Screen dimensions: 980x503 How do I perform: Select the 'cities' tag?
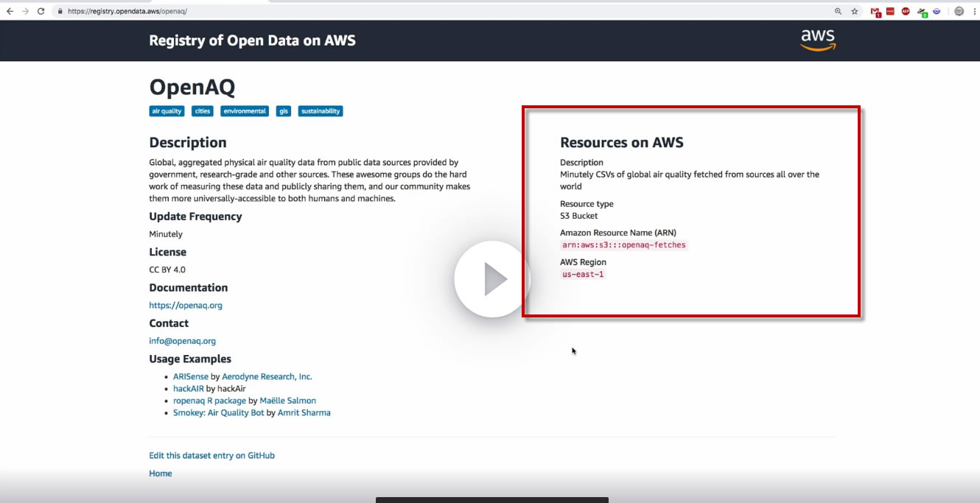pos(202,111)
